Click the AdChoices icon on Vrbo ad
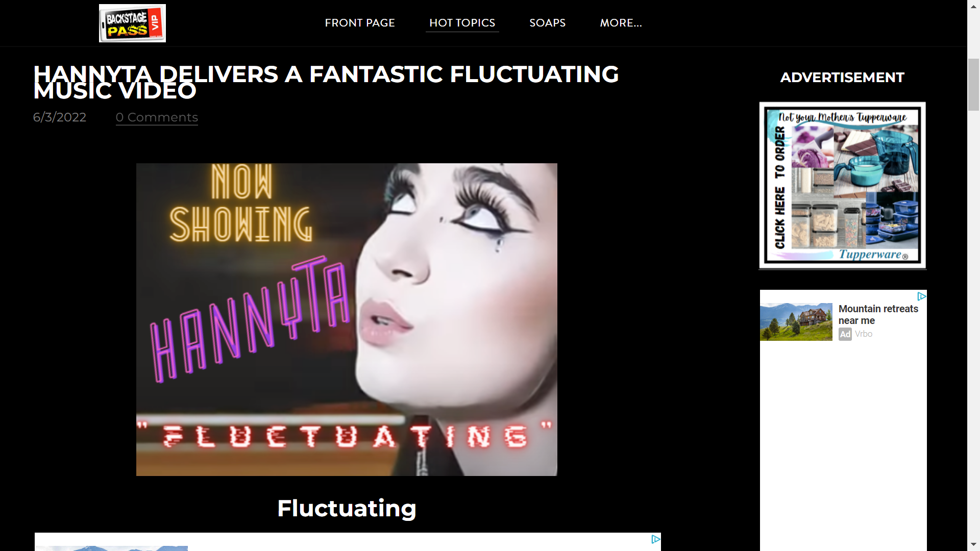The width and height of the screenshot is (980, 551). point(921,296)
